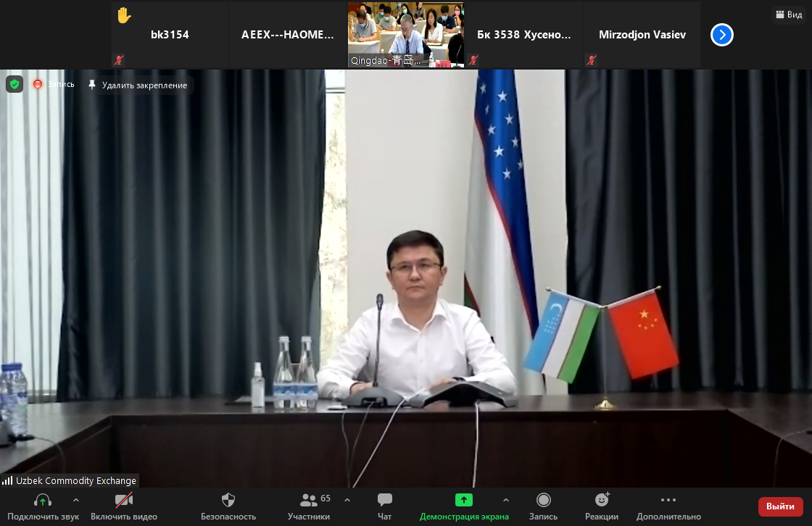Screen dimensions: 812x526
Task: Open the View (Вид) layout menu
Action: [x=789, y=14]
